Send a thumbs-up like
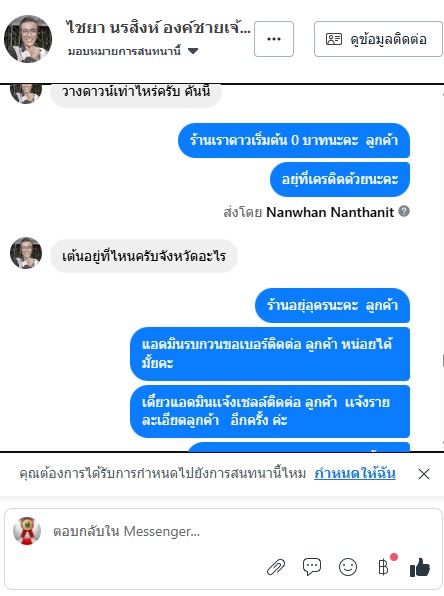Image resolution: width=444 pixels, height=596 pixels. pos(420,567)
